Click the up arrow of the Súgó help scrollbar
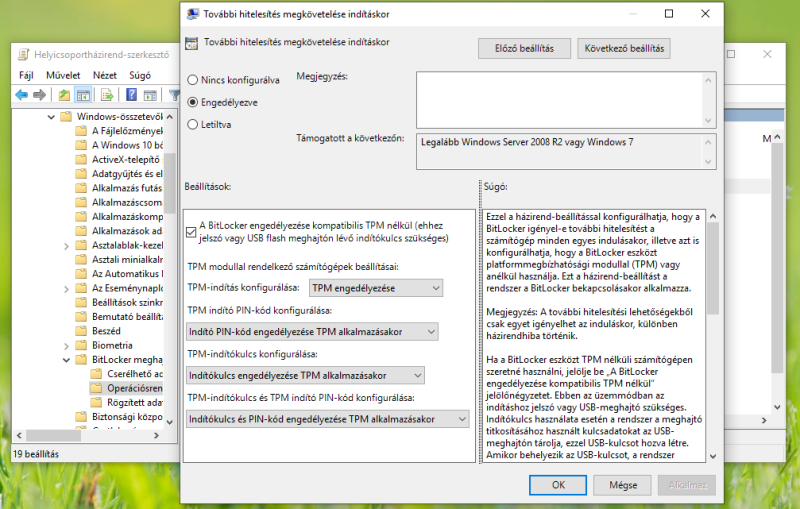This screenshot has height=509, width=800. (713, 216)
